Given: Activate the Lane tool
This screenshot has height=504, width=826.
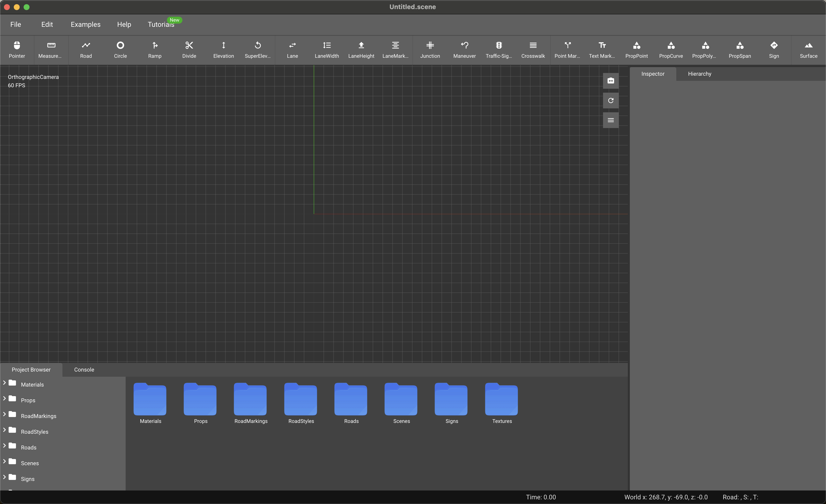Looking at the screenshot, I should pyautogui.click(x=292, y=50).
